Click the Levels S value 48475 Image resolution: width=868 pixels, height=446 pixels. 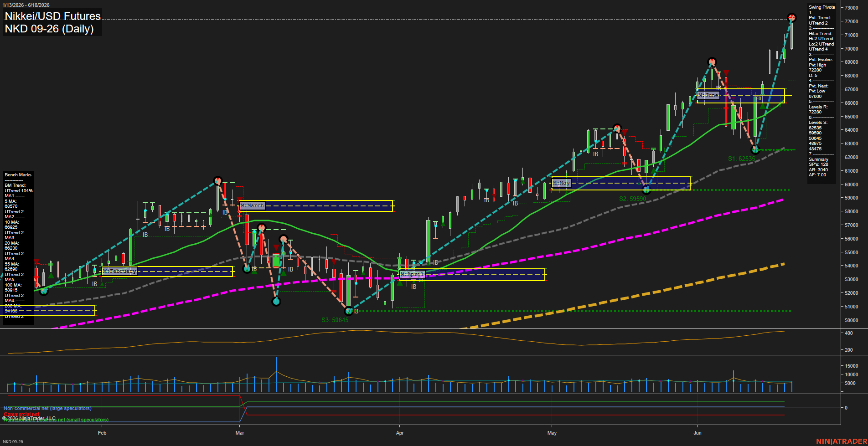point(815,149)
